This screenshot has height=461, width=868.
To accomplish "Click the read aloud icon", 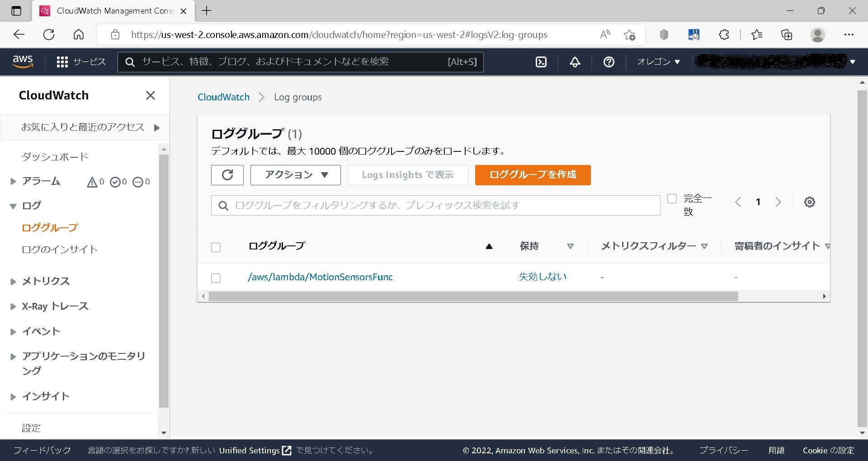I will point(605,34).
